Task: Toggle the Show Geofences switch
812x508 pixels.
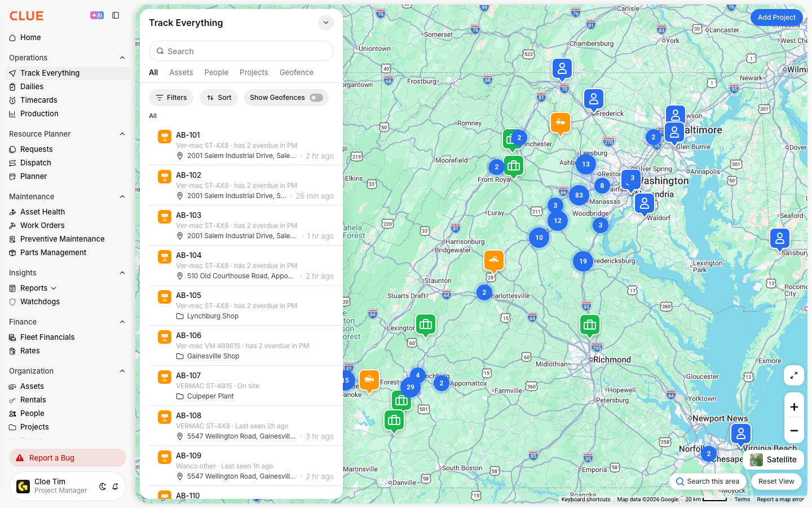Action: (x=316, y=98)
